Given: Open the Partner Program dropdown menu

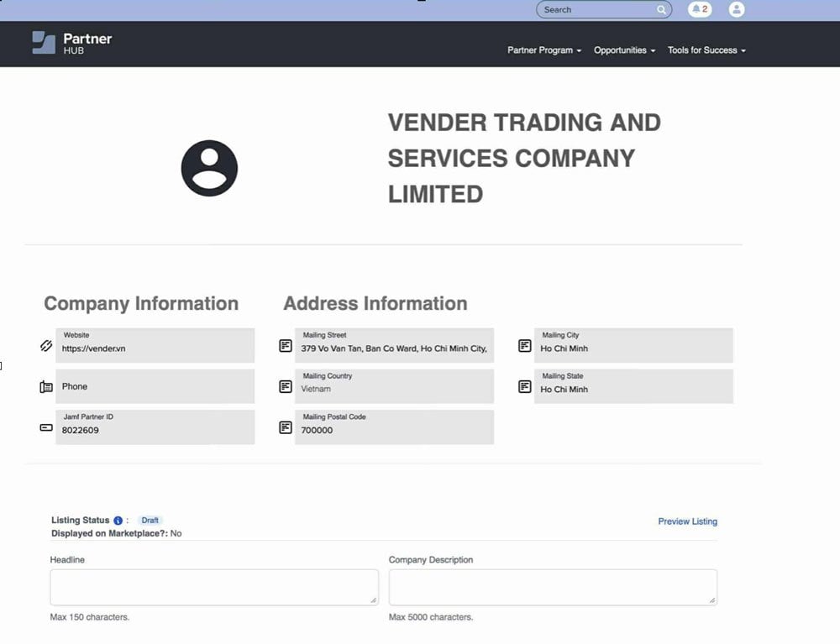Looking at the screenshot, I should pos(544,50).
